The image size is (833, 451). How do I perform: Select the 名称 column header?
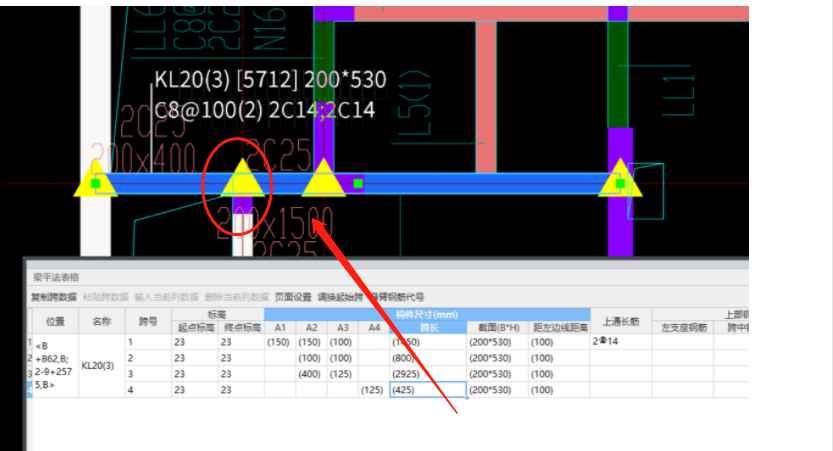101,321
